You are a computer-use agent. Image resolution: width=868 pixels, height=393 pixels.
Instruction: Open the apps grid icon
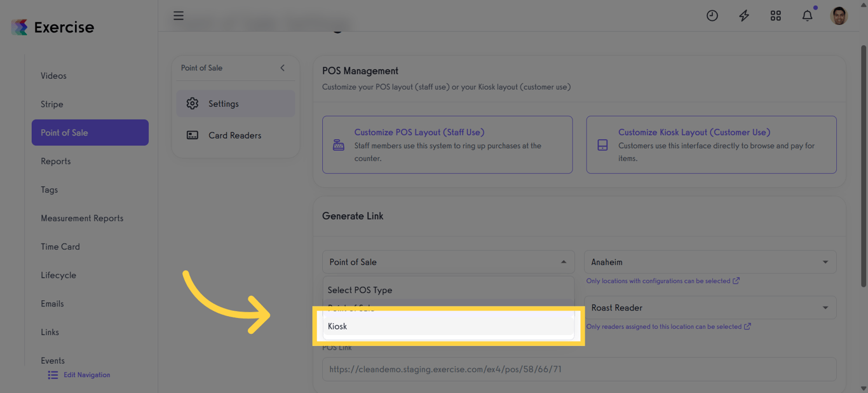coord(775,15)
